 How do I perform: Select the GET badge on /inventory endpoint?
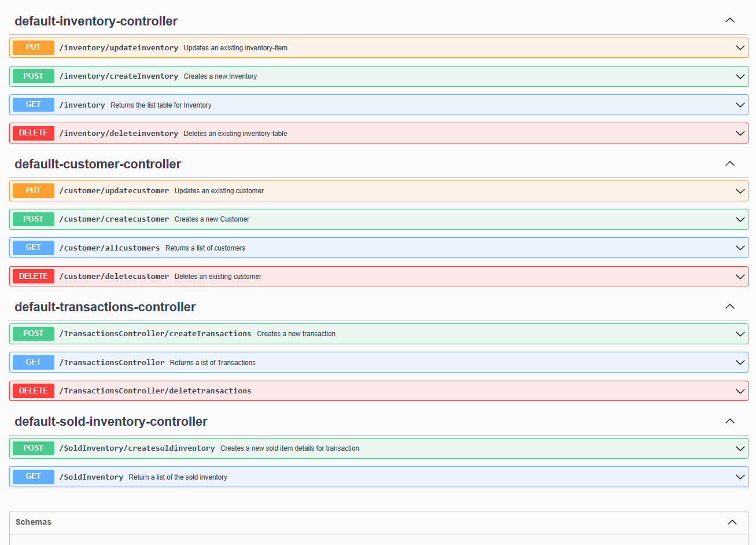[33, 104]
